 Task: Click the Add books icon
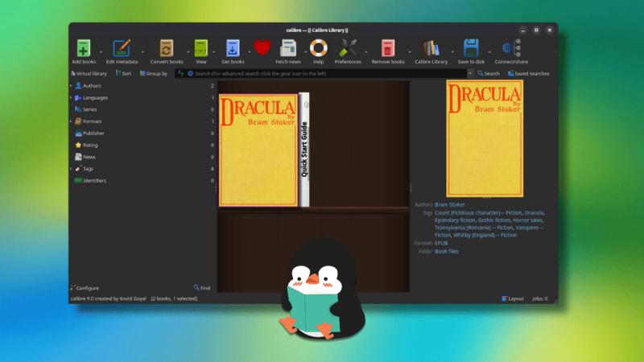[x=84, y=48]
